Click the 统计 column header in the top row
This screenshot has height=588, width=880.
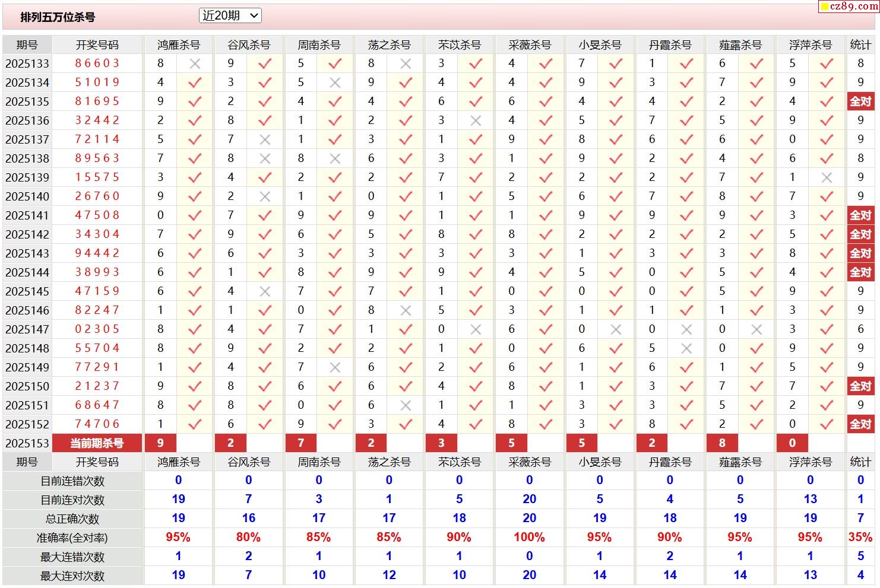point(860,45)
